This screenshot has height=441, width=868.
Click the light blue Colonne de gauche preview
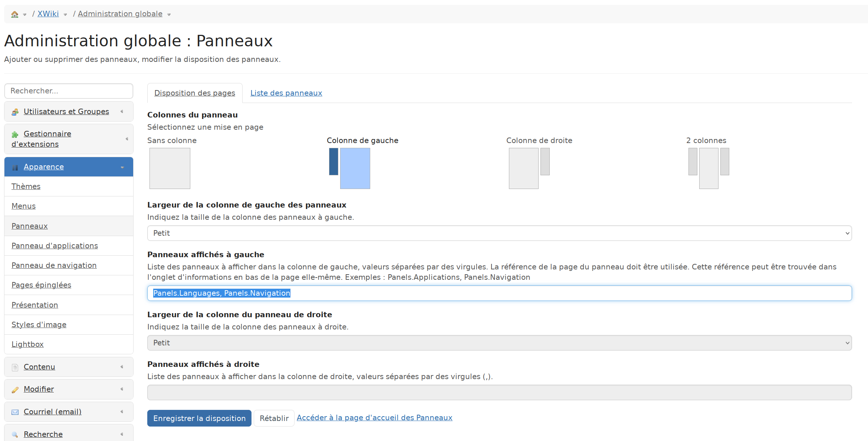click(355, 168)
